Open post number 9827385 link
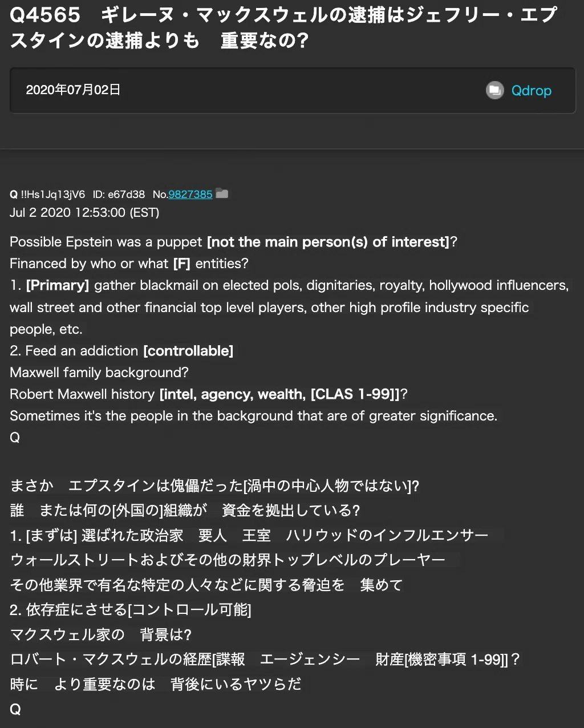 [x=190, y=195]
